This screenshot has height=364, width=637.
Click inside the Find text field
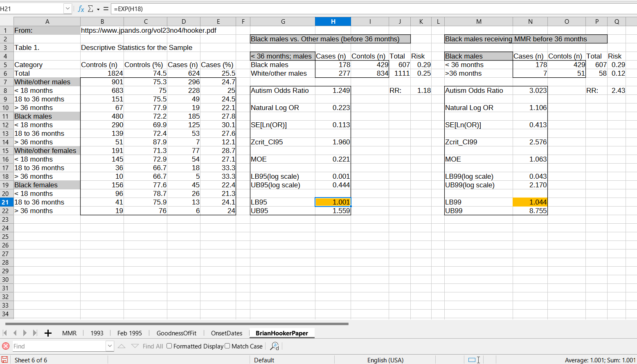tap(59, 346)
